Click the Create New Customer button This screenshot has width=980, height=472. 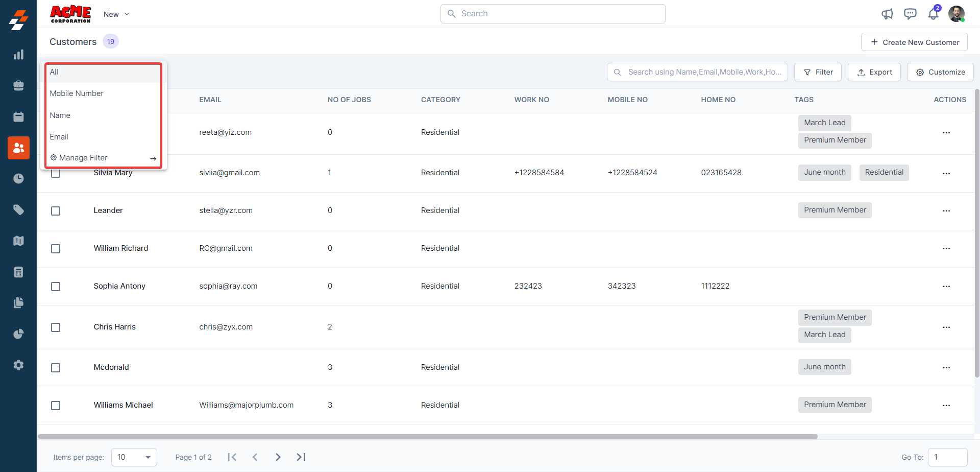tap(914, 42)
